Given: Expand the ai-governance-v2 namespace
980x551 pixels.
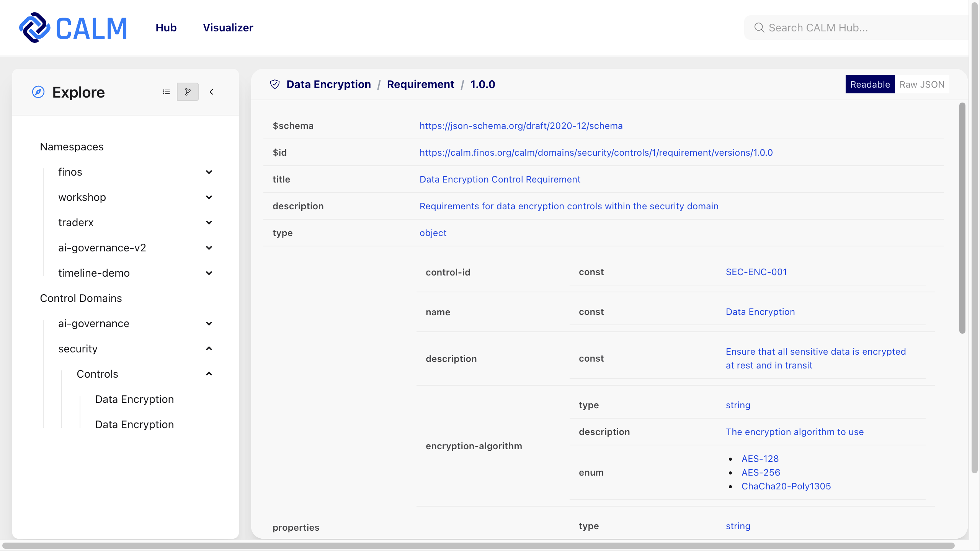Looking at the screenshot, I should pos(209,248).
